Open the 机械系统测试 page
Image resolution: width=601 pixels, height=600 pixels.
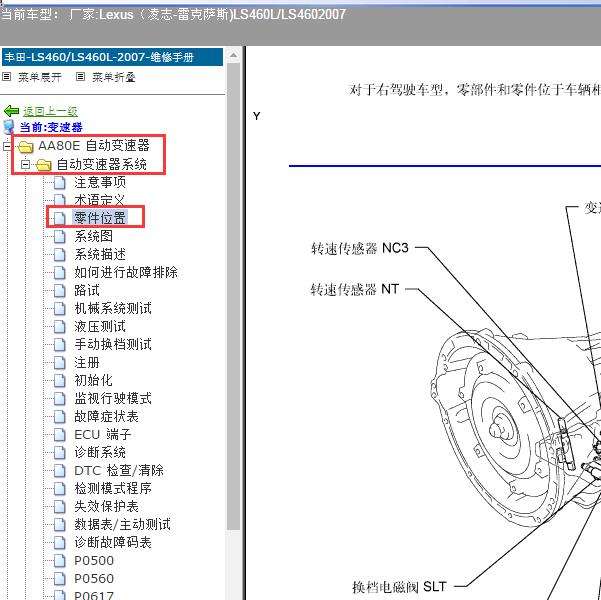coord(113,308)
